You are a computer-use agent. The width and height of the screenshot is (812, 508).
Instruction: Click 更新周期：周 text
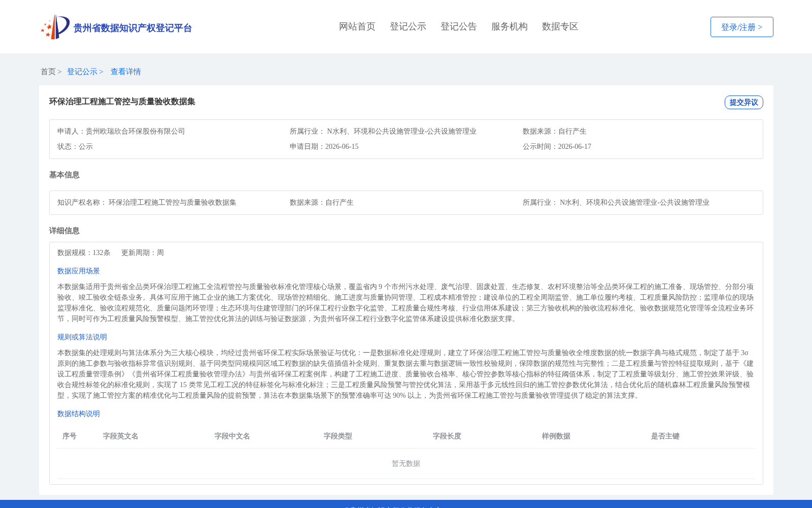tap(143, 252)
